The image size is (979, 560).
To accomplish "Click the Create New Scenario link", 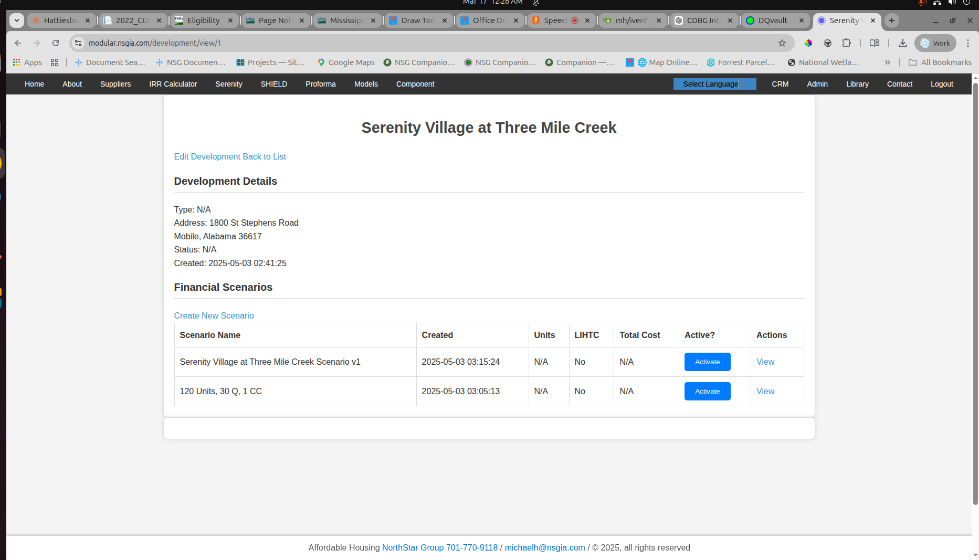I will tap(214, 315).
